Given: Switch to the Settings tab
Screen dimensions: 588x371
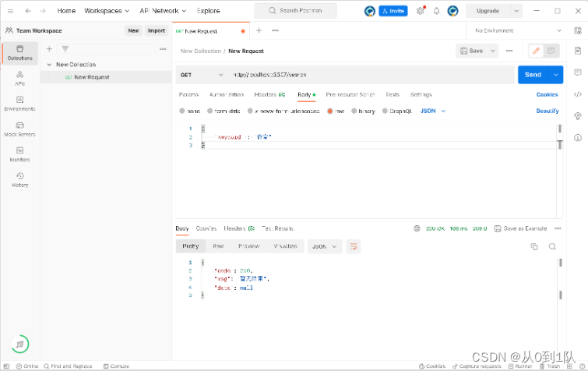Looking at the screenshot, I should click(x=421, y=94).
